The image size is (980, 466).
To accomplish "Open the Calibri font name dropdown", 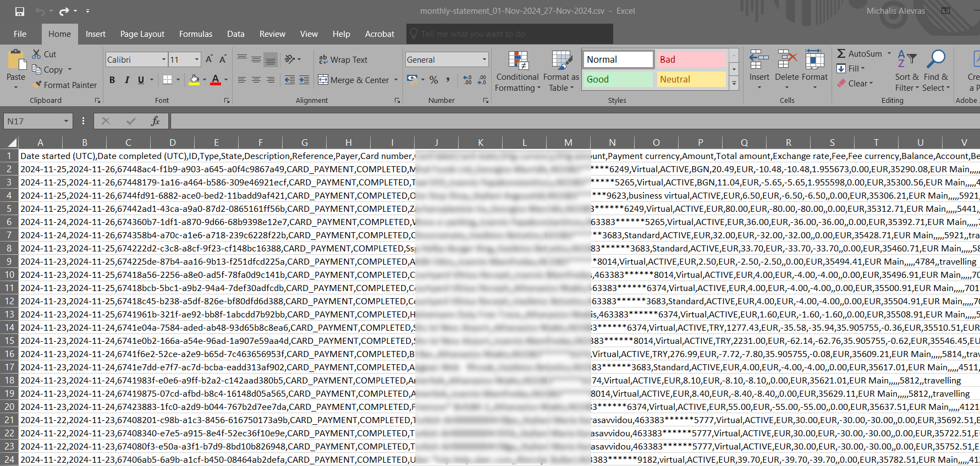I will click(164, 60).
